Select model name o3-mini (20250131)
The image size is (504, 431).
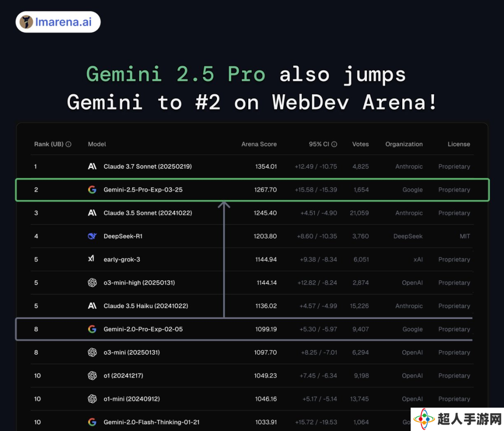pyautogui.click(x=132, y=352)
